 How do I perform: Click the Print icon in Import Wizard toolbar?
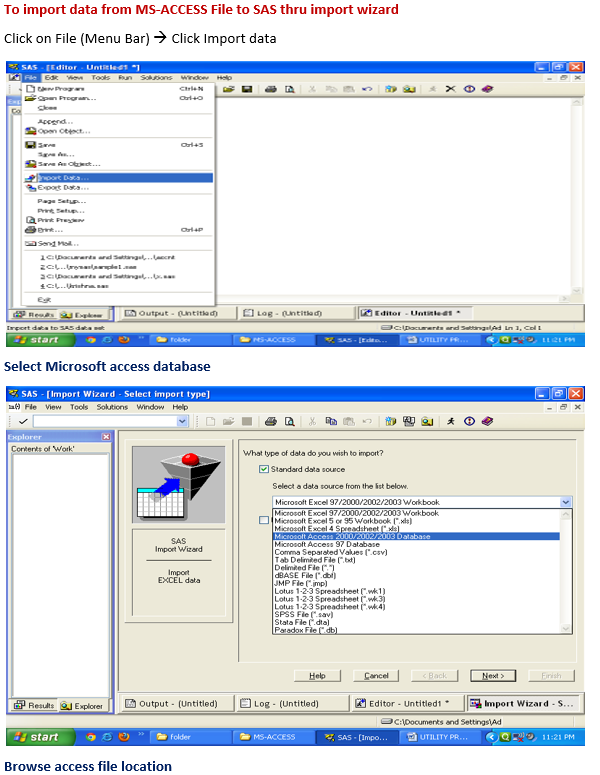tap(269, 422)
